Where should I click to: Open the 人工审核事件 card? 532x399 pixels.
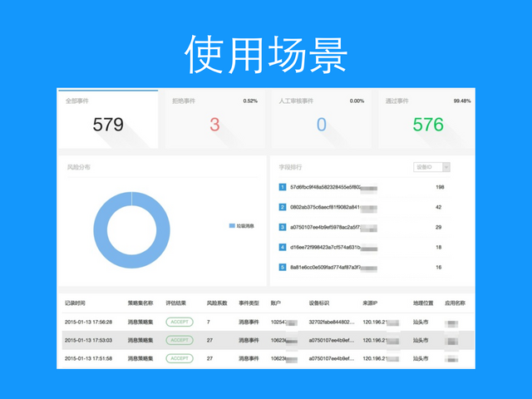322,119
